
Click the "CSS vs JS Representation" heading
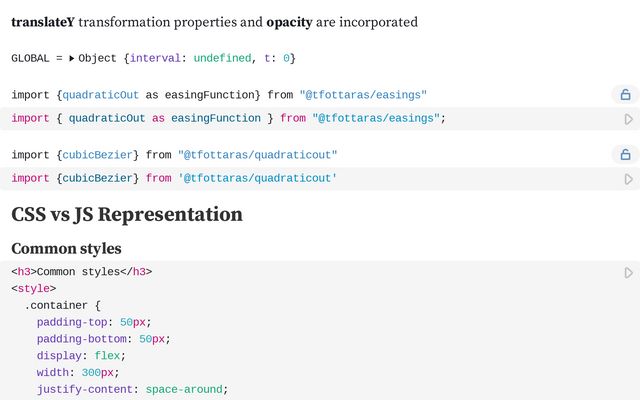pyautogui.click(x=127, y=214)
